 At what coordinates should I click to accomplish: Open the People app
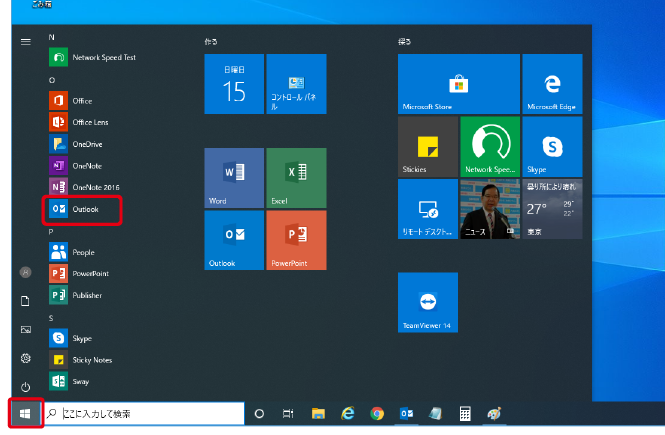click(72, 252)
